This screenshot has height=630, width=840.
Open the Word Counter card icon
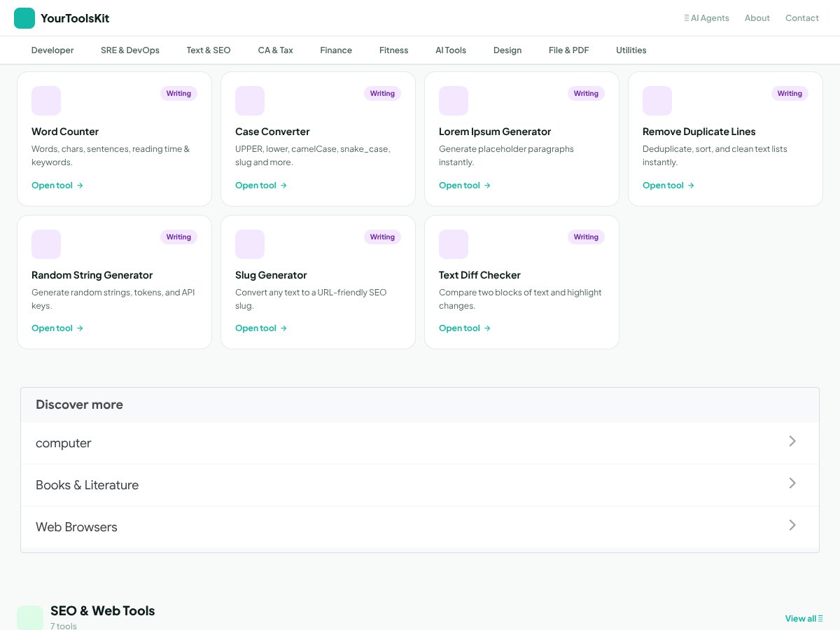click(46, 101)
